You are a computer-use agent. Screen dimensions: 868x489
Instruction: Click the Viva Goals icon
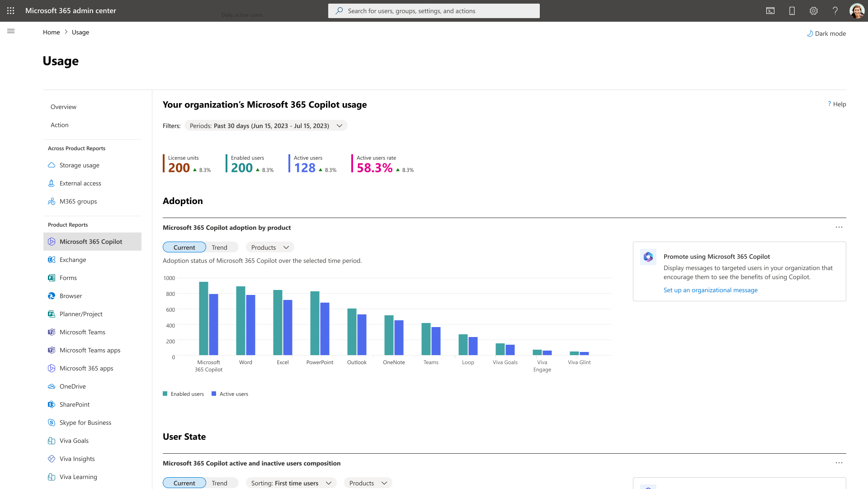click(x=52, y=441)
